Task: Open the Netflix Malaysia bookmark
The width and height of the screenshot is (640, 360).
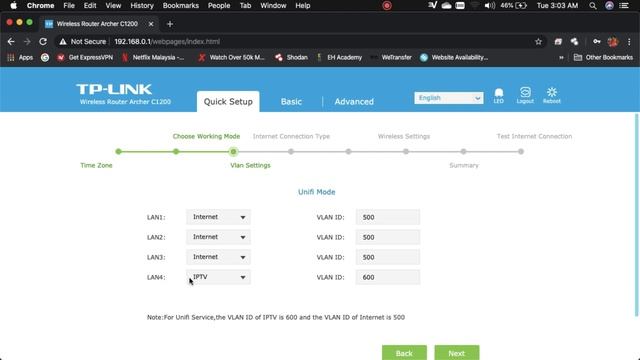Action: (153, 58)
